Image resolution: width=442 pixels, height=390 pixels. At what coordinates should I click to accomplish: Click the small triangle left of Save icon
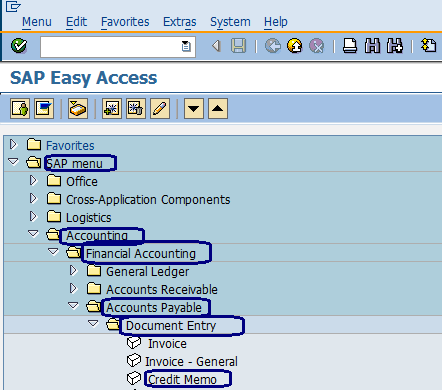click(x=216, y=46)
